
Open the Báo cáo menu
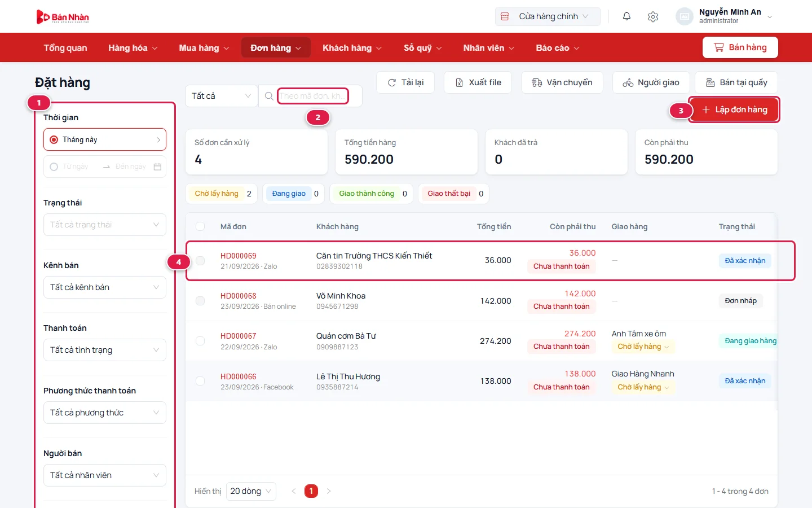(558, 48)
